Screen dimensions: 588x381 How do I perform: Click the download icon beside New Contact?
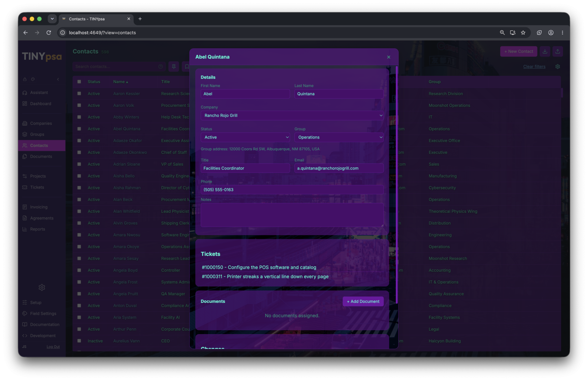pyautogui.click(x=545, y=51)
